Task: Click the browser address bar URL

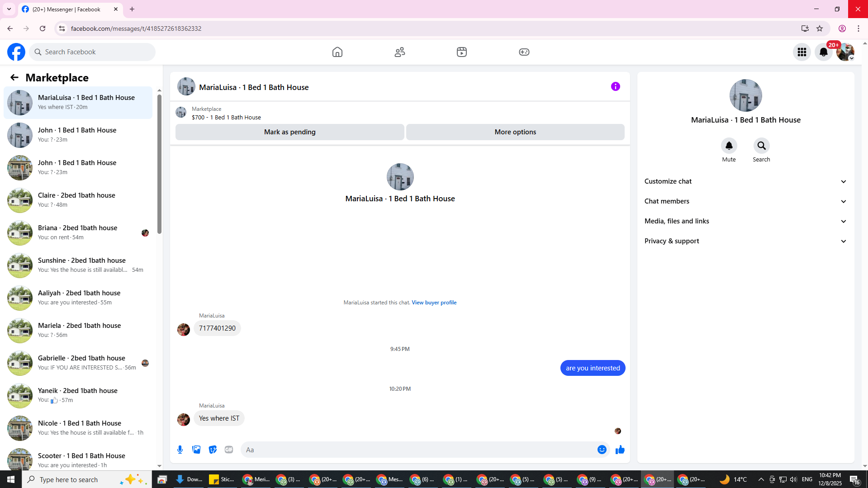Action: point(136,28)
